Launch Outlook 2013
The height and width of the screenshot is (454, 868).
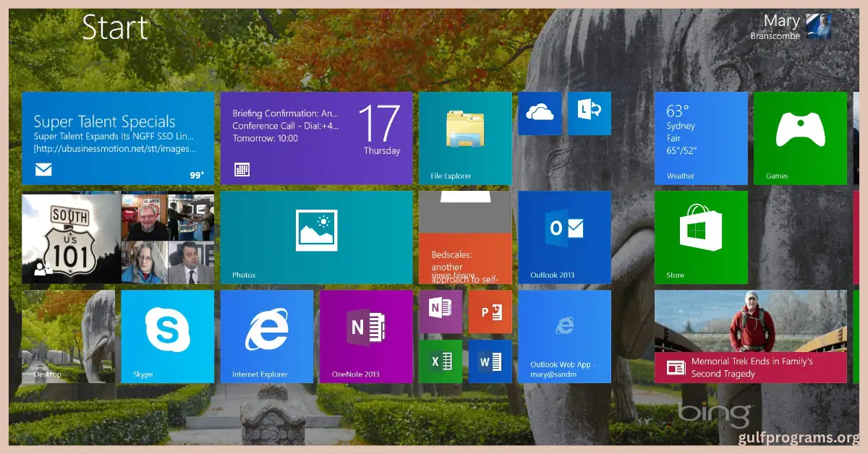coord(564,237)
